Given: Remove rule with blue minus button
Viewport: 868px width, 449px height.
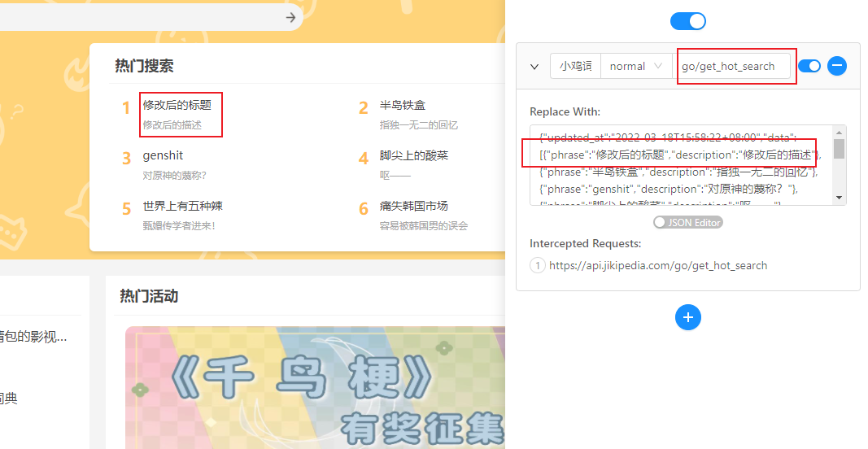Looking at the screenshot, I should 837,66.
